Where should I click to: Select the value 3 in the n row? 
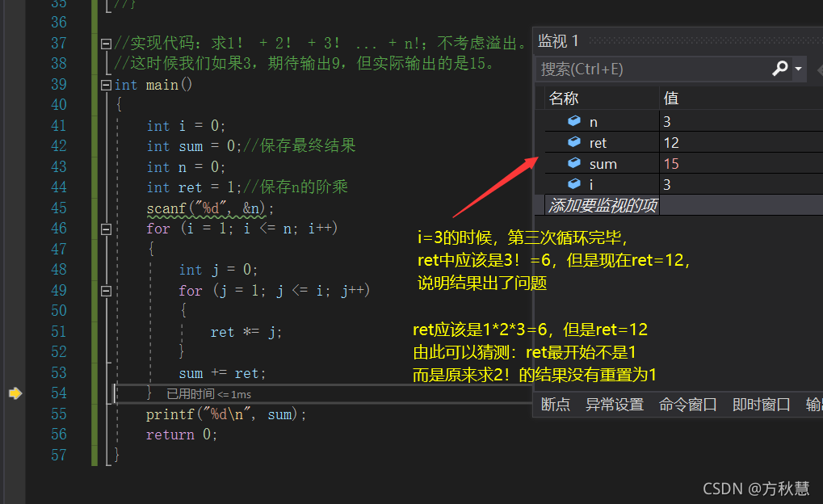(667, 122)
